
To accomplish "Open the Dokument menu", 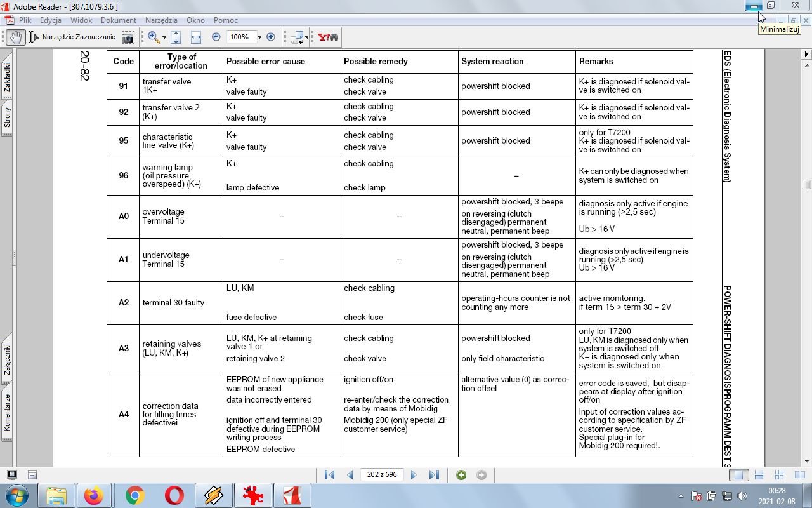I will pyautogui.click(x=119, y=20).
